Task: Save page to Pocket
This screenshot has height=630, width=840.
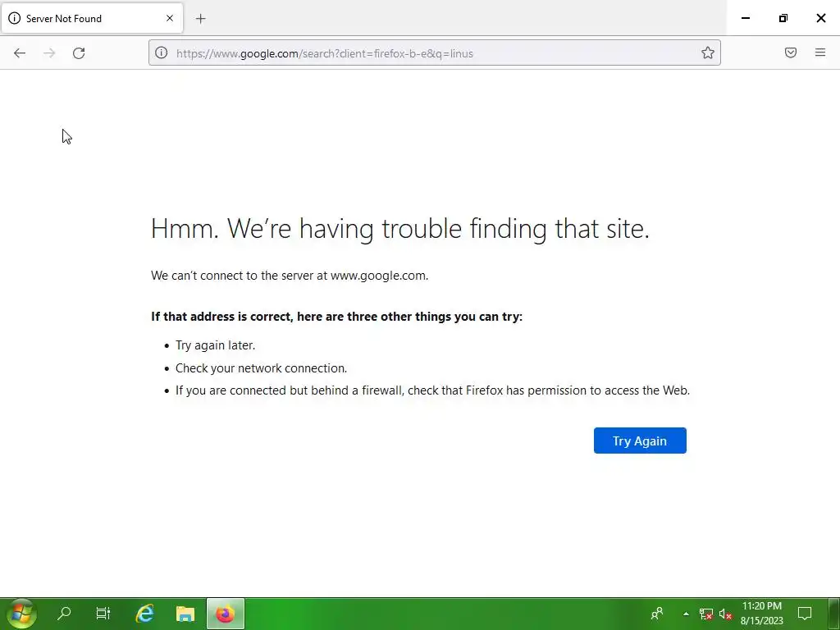Action: [791, 52]
